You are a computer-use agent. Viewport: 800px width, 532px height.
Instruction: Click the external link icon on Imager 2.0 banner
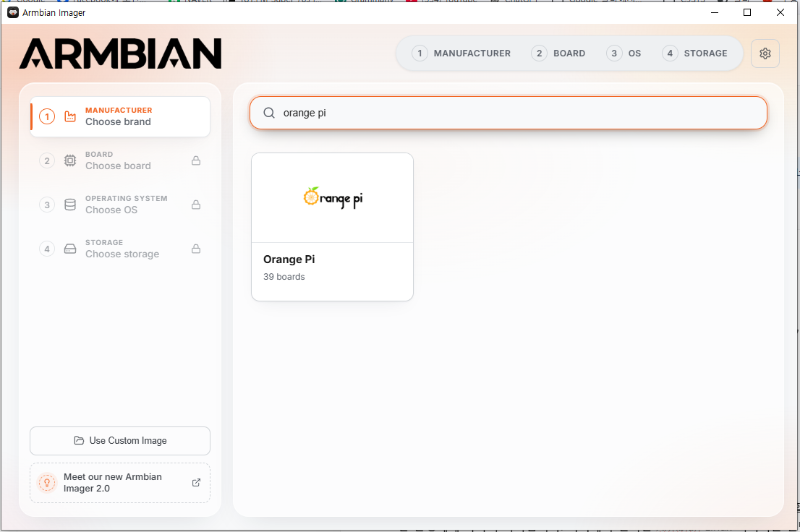197,483
